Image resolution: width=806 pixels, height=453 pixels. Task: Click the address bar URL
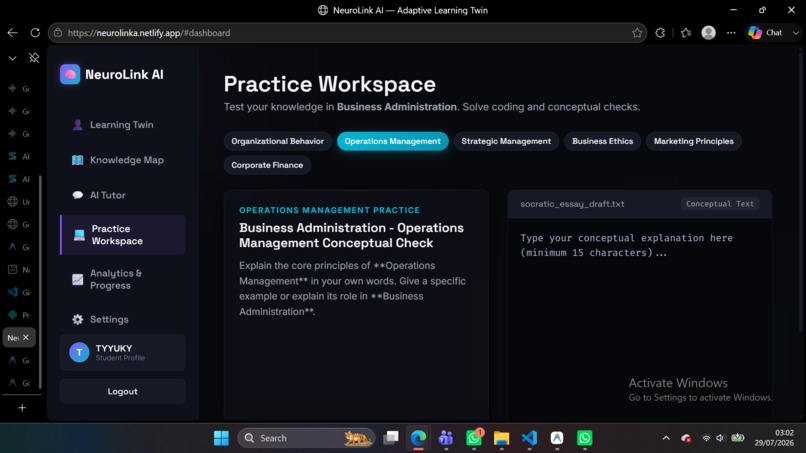(x=149, y=33)
